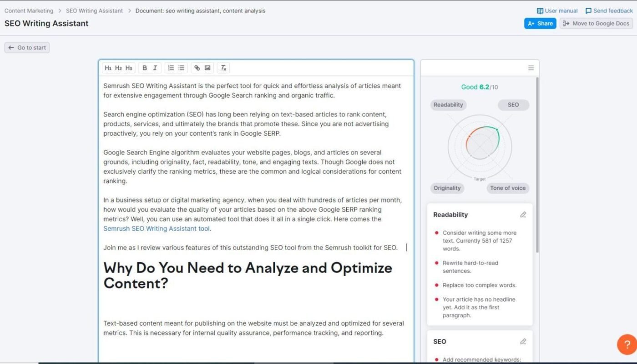Insert a numbered list
637x364 pixels.
click(171, 68)
